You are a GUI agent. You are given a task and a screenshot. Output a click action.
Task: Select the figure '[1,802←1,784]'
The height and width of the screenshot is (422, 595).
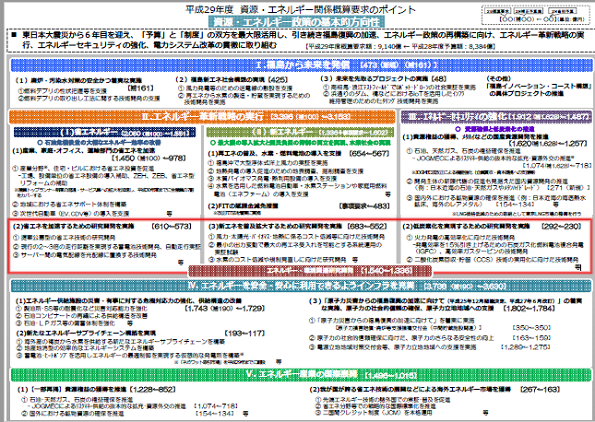[529, 308]
